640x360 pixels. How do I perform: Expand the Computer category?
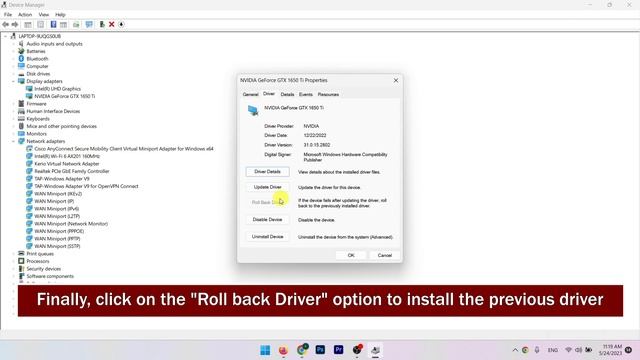click(x=13, y=66)
